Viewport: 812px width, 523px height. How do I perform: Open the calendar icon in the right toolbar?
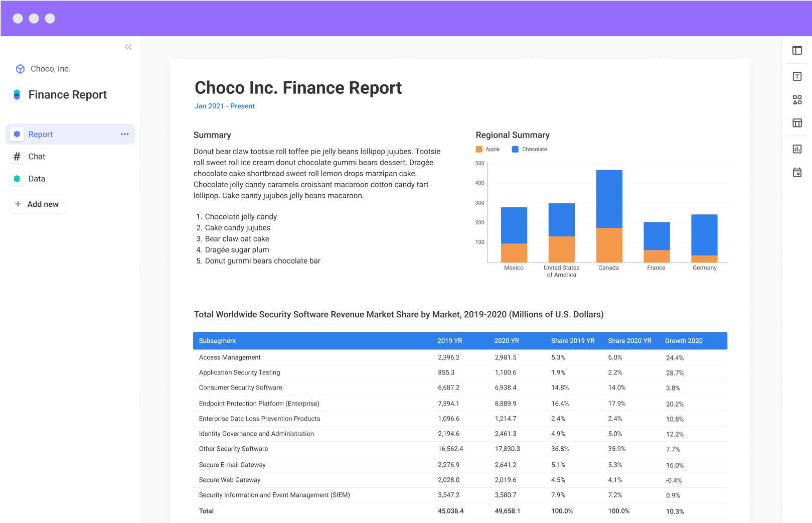[797, 172]
